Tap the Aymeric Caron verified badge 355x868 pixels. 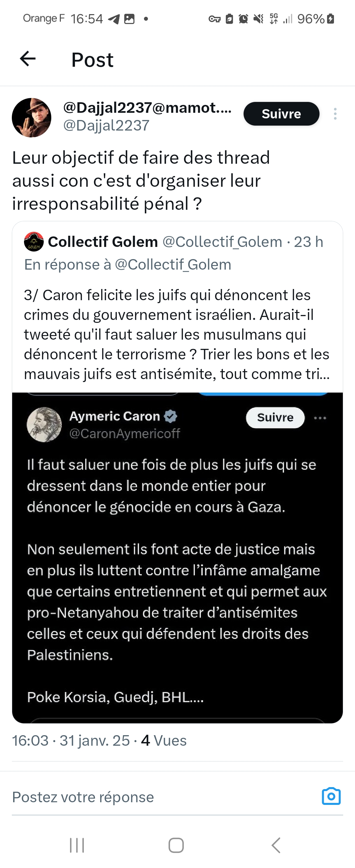point(170,417)
